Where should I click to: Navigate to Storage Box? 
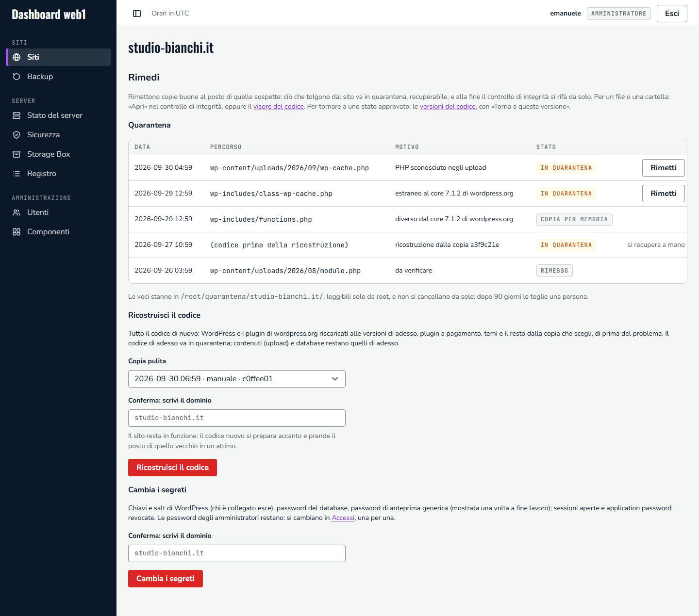tap(58, 154)
